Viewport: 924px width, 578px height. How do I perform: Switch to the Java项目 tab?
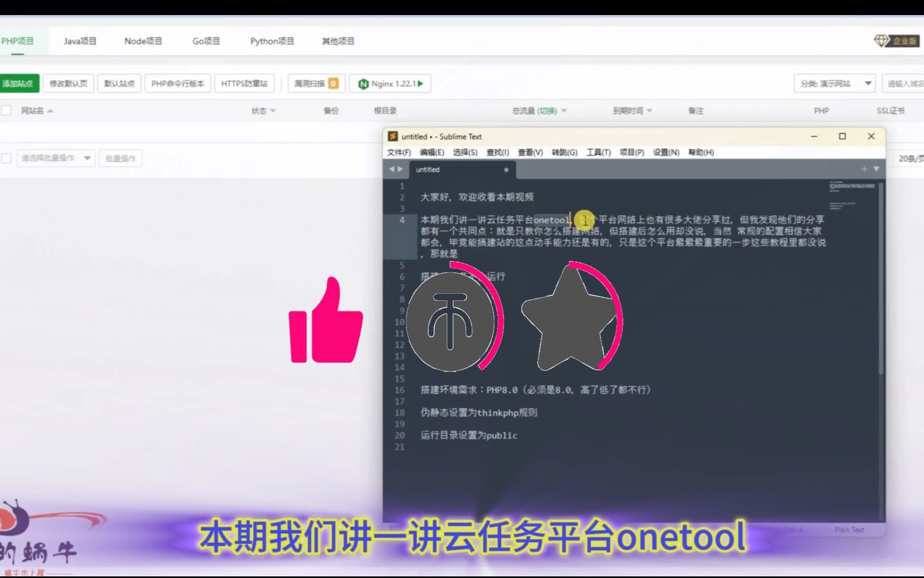click(80, 41)
